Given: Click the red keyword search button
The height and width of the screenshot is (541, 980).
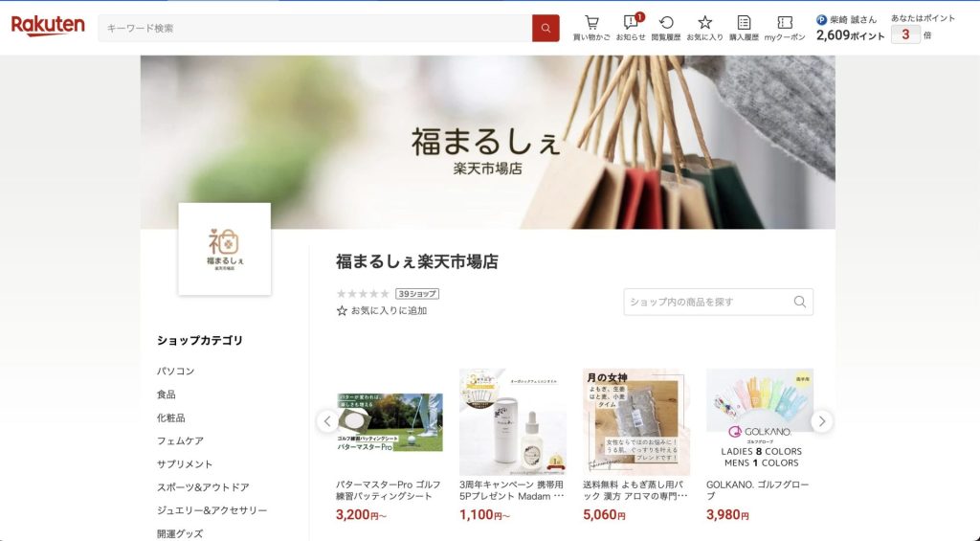Looking at the screenshot, I should (x=546, y=28).
